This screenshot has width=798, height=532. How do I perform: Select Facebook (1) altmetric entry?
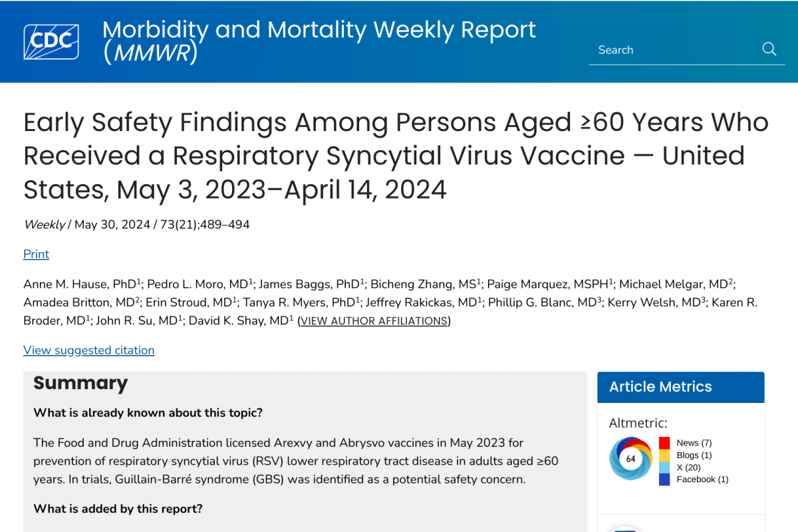(x=702, y=479)
